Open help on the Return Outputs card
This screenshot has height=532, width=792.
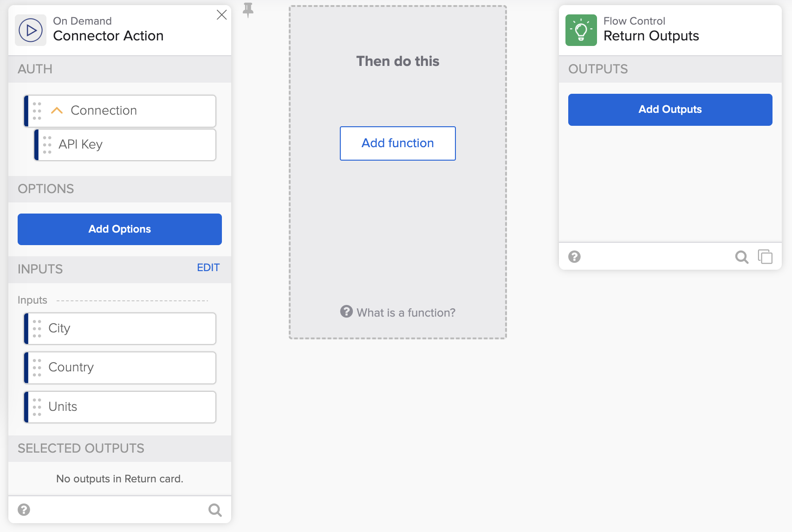[574, 257]
